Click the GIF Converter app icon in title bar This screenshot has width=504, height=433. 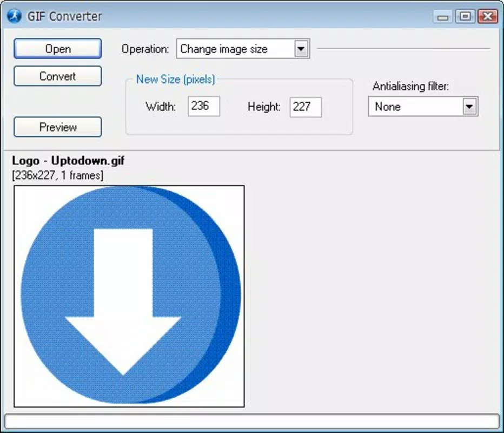[x=15, y=16]
